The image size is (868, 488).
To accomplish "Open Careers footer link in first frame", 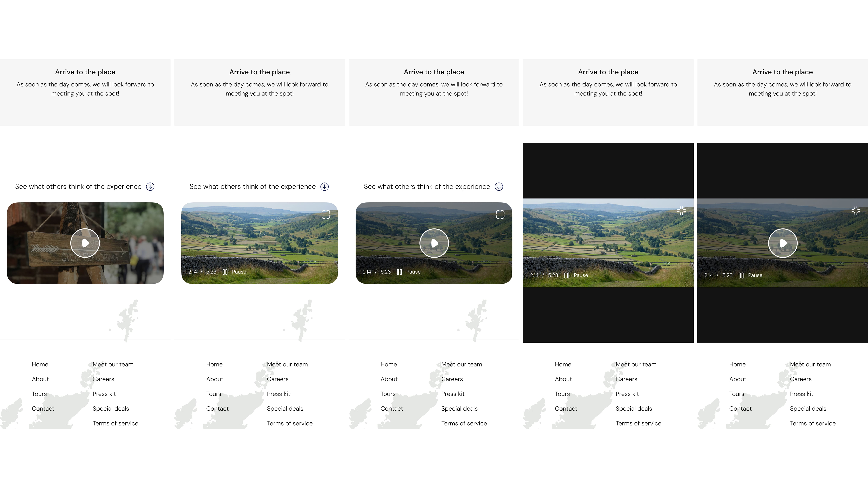I will (x=103, y=379).
